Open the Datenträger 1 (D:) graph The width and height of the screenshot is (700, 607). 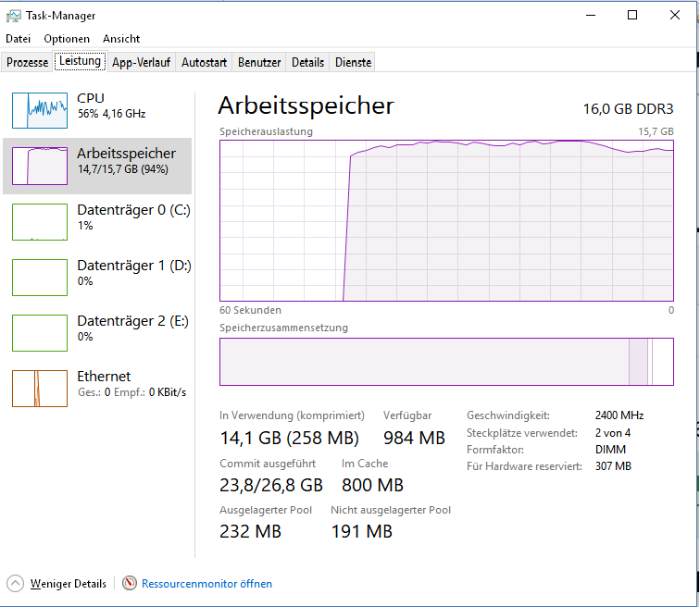coord(40,278)
